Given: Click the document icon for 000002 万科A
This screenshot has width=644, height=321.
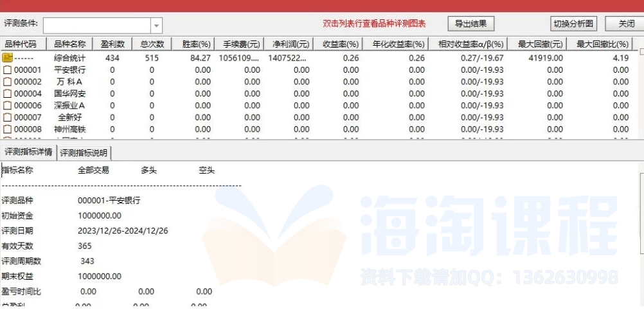Looking at the screenshot, I should tap(8, 82).
